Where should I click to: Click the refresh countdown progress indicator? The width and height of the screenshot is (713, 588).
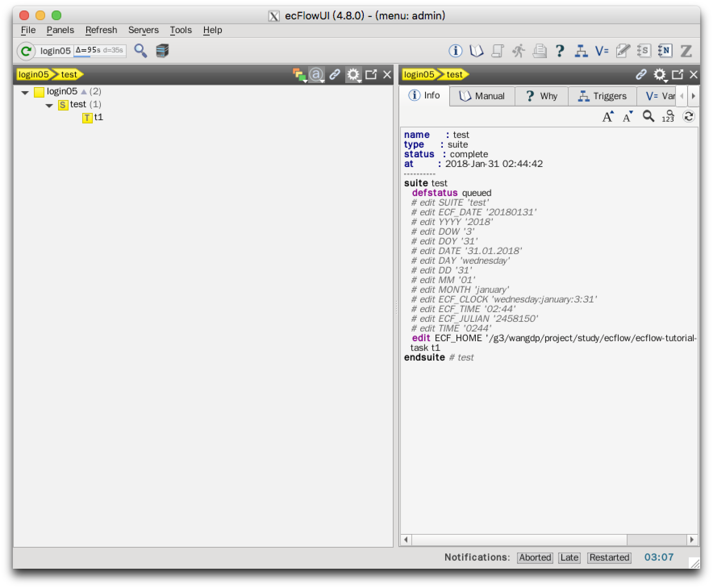tap(100, 51)
